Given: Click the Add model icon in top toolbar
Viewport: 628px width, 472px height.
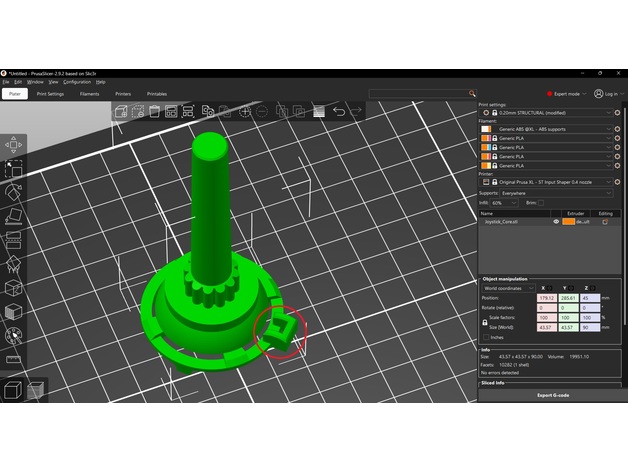Looking at the screenshot, I should point(122,111).
